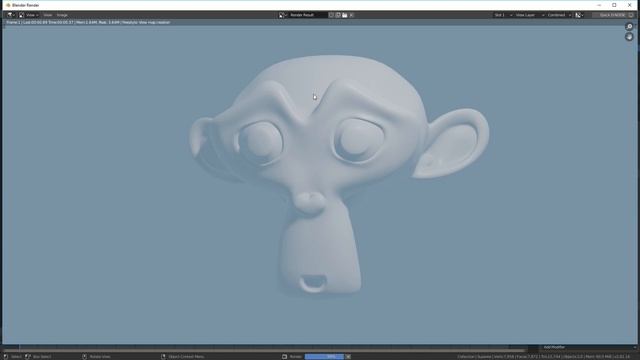Click the Box Select hint in status bar
The width and height of the screenshot is (640, 360).
point(42,357)
